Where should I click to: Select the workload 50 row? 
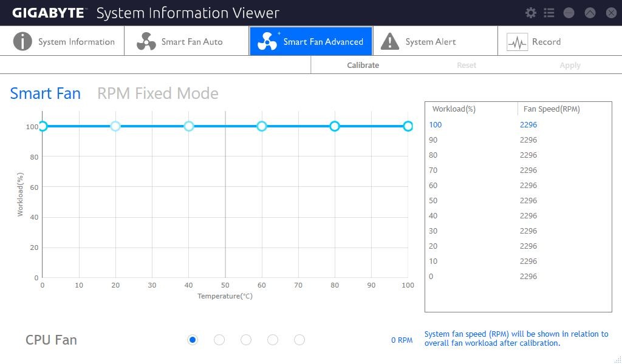coord(518,201)
